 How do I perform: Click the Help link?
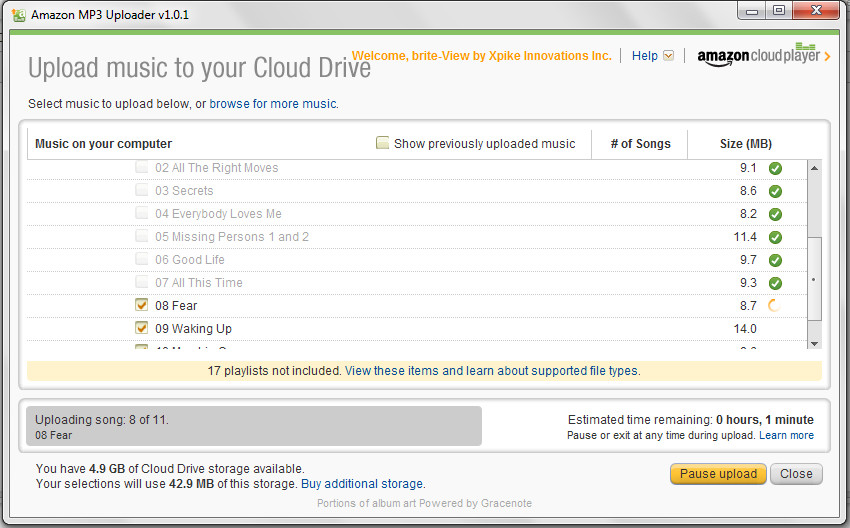[645, 56]
